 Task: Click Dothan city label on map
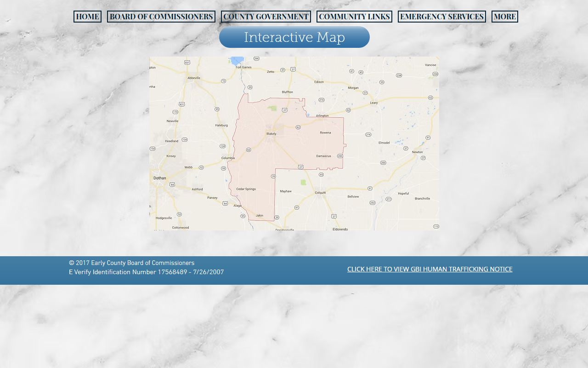[160, 178]
